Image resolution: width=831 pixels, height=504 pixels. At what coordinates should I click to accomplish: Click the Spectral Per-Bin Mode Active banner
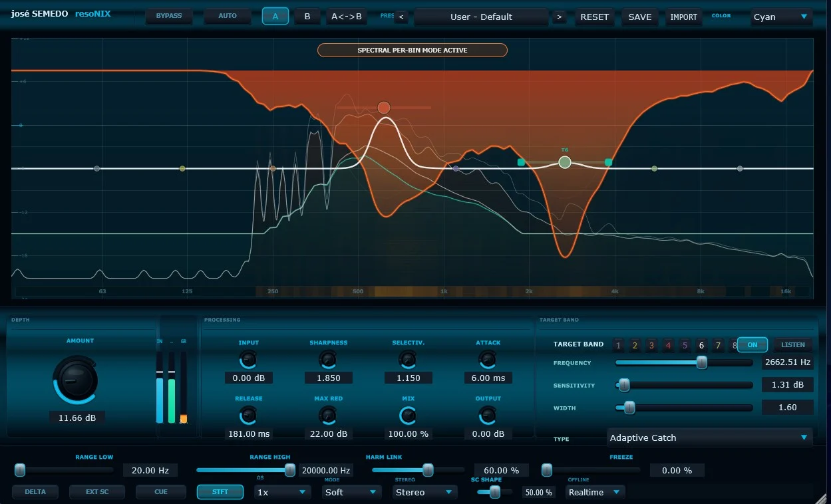[x=413, y=50]
